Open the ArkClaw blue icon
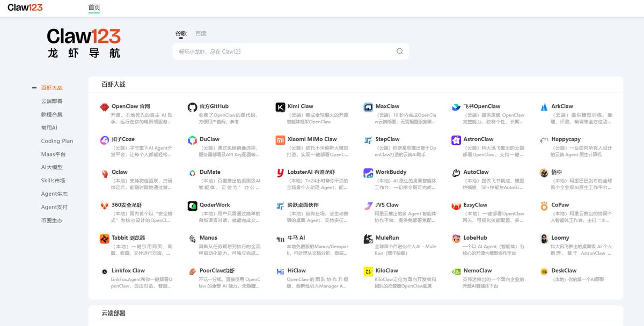Viewport: 644px width, 326px height. click(544, 107)
